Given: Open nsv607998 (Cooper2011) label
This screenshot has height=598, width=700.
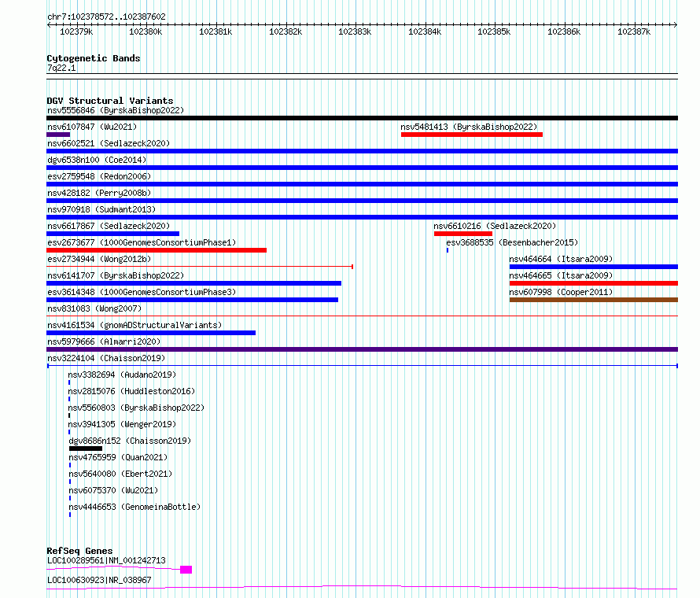Looking at the screenshot, I should point(561,292).
